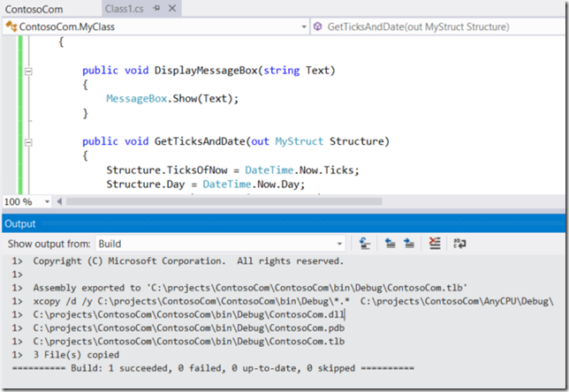The height and width of the screenshot is (392, 569).
Task: Collapse the GetTicksAndDate method region
Action: tap(28, 141)
